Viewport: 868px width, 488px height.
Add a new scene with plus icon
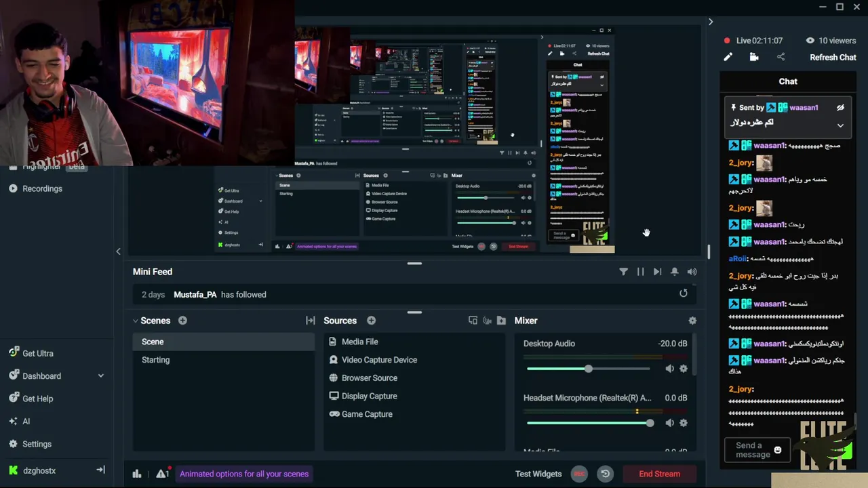182,321
